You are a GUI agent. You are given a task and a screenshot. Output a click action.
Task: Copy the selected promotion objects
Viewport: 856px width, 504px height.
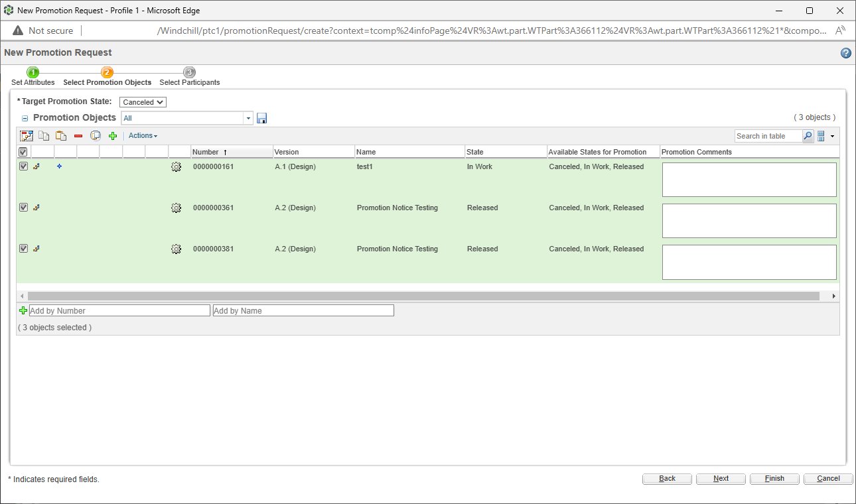pos(44,135)
